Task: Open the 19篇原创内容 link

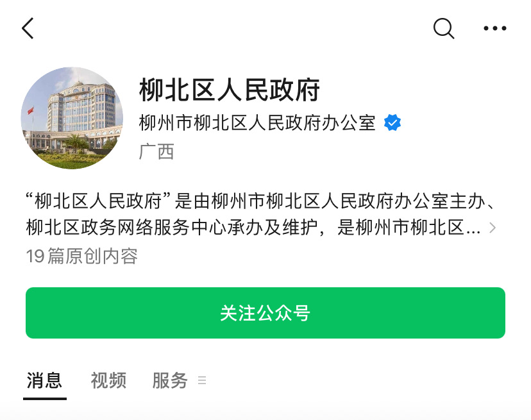Action: point(82,256)
